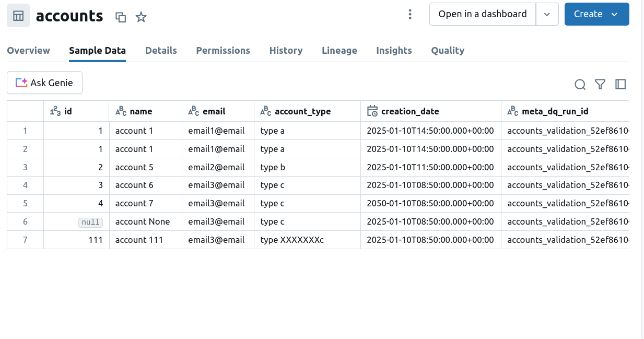Viewport: 644px width, 339px height.
Task: Click the string icon on meta_dq_run_id column
Action: click(513, 111)
